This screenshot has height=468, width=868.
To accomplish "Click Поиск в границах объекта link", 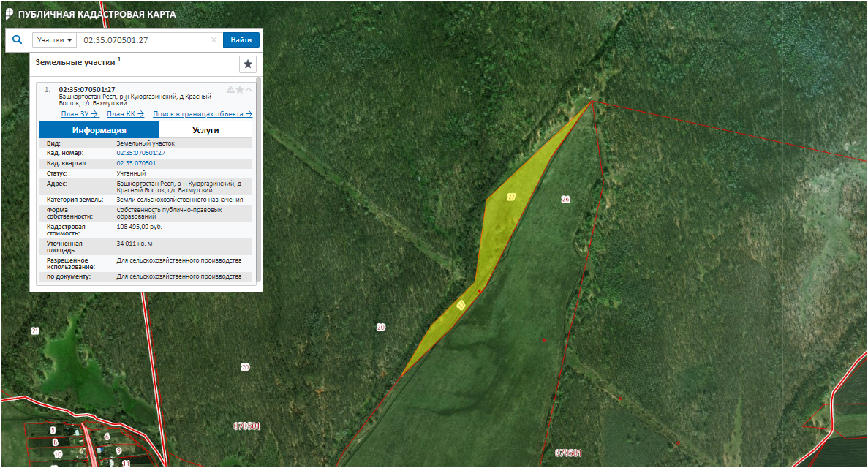I will [x=202, y=113].
